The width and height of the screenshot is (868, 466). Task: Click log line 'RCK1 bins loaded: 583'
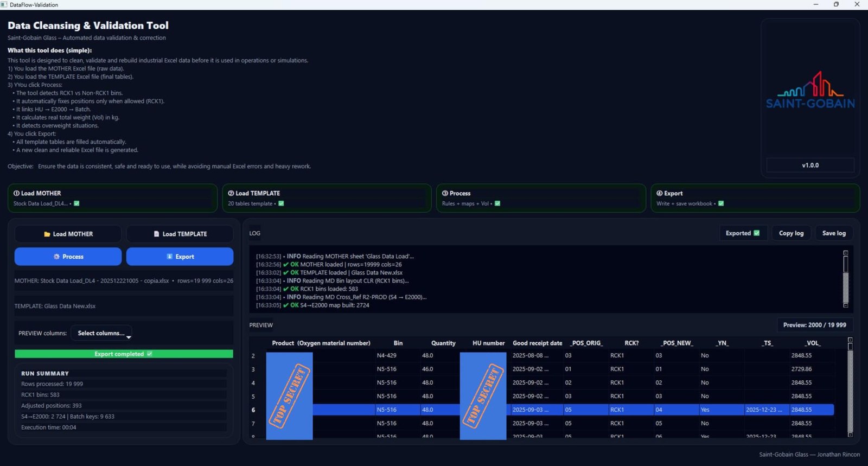pos(307,289)
